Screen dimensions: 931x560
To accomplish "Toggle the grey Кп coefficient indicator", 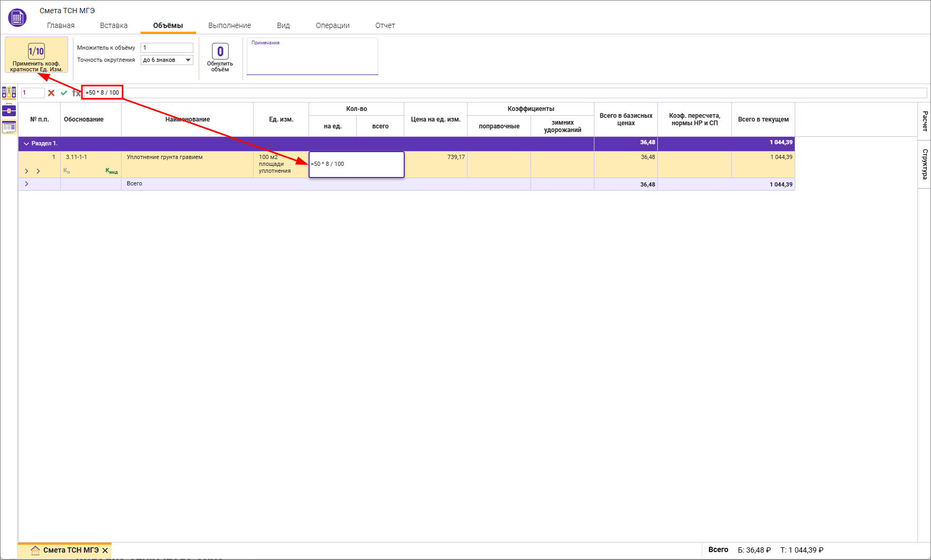I will pos(67,171).
